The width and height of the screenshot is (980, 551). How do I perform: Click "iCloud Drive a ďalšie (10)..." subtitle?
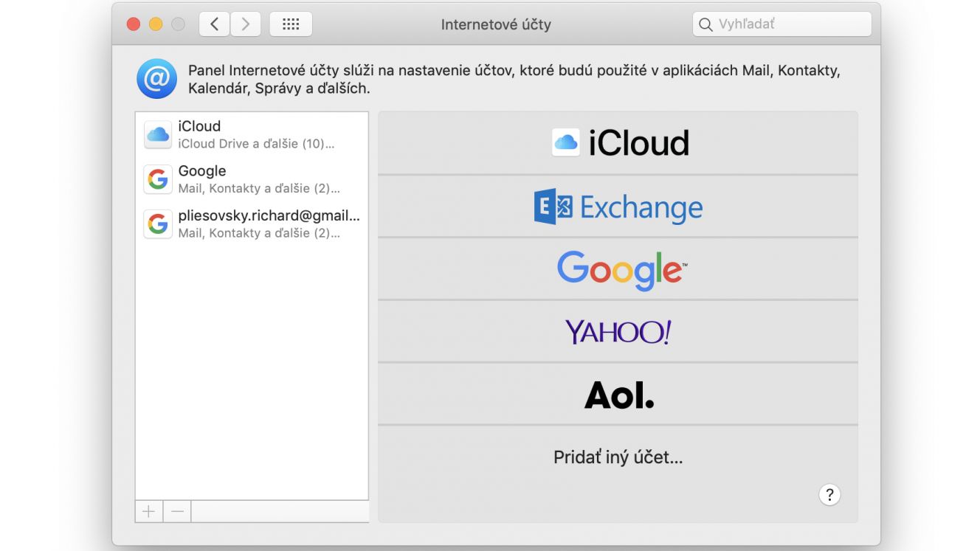pyautogui.click(x=256, y=144)
